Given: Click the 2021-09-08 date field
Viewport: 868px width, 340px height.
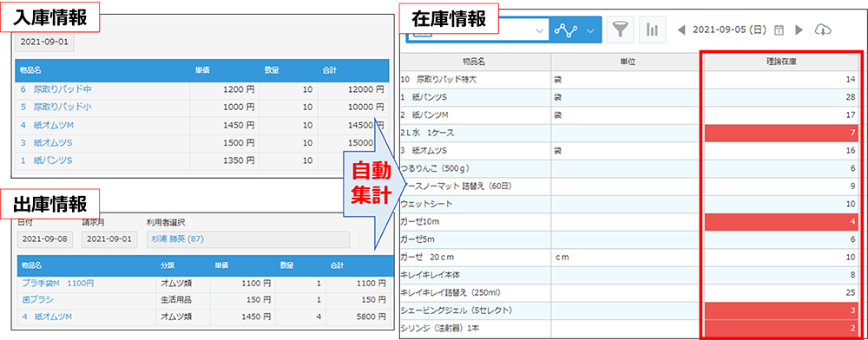Looking at the screenshot, I should click(45, 239).
